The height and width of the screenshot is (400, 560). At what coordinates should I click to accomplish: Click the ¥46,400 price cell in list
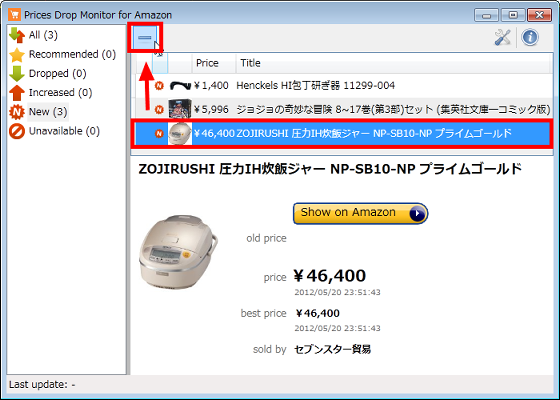pos(214,134)
